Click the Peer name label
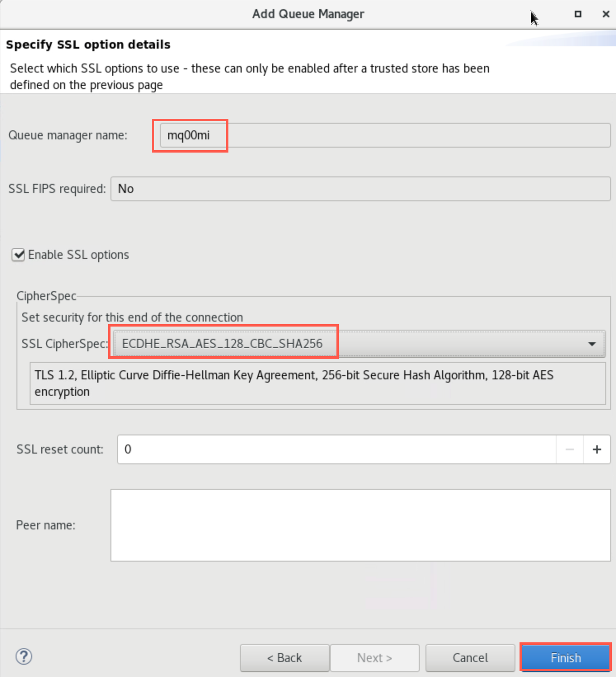Image resolution: width=616 pixels, height=677 pixels. tap(46, 525)
